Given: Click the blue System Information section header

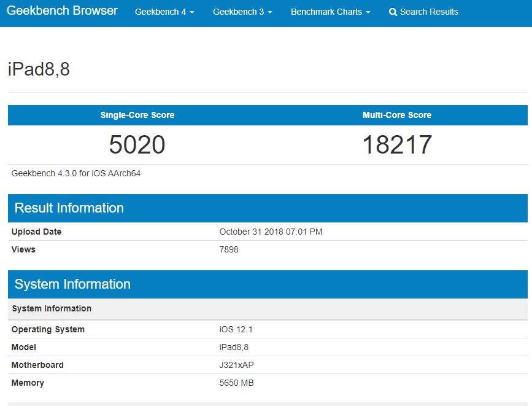Looking at the screenshot, I should coord(268,284).
